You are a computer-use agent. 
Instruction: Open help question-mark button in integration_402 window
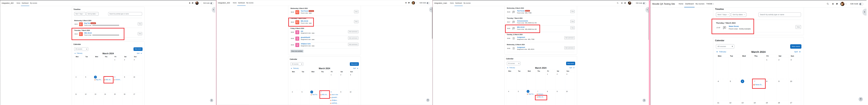212,100
